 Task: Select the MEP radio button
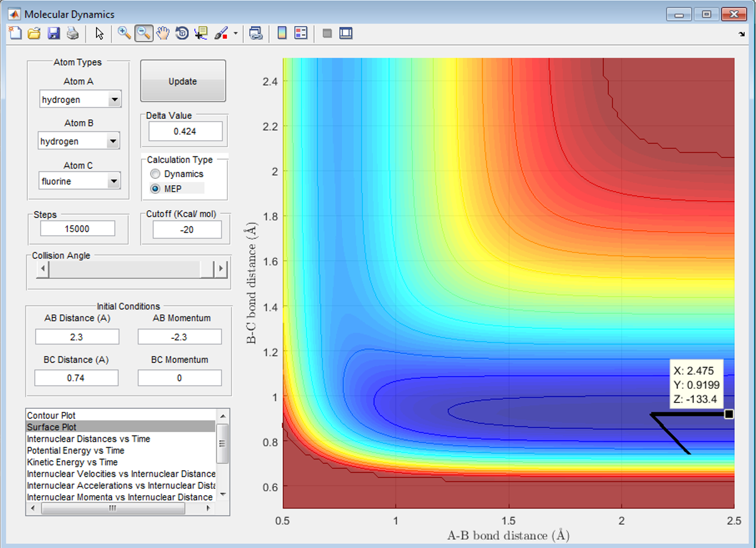pos(155,189)
